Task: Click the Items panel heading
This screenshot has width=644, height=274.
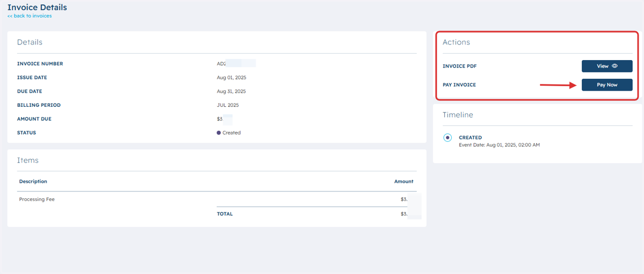Action: click(x=28, y=160)
